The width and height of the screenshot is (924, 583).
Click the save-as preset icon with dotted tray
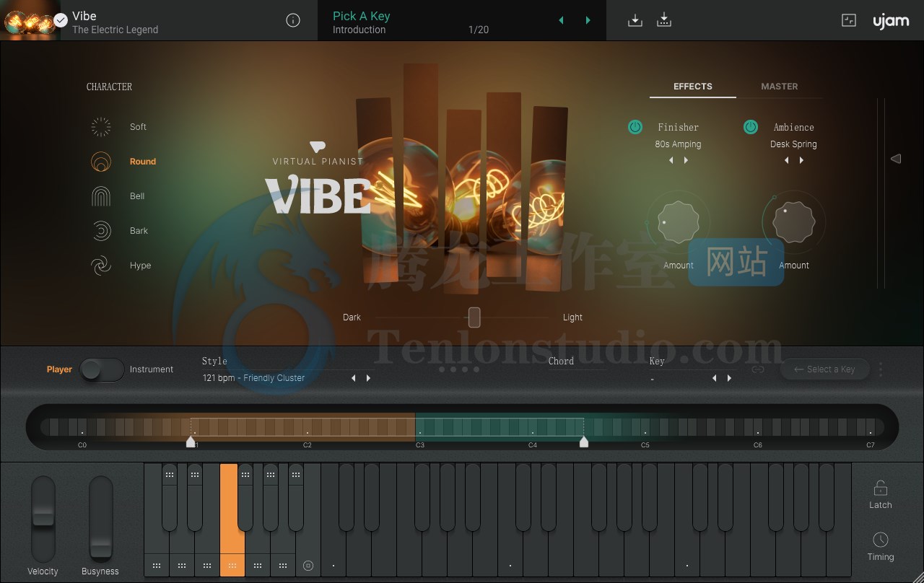click(664, 20)
